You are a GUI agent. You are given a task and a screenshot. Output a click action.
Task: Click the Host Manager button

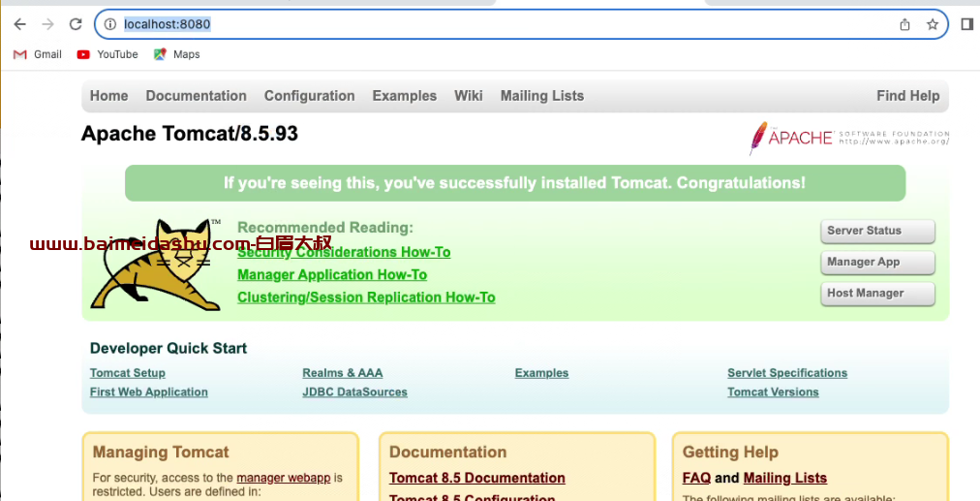(877, 294)
